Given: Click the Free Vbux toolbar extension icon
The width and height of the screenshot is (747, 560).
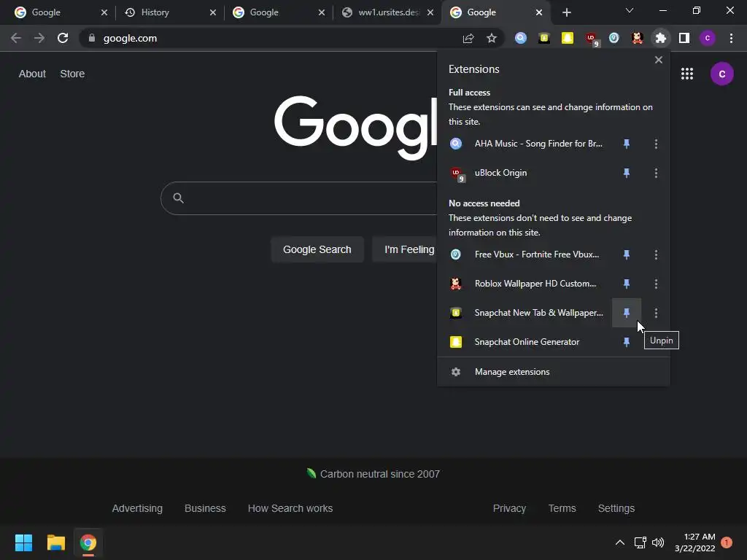Looking at the screenshot, I should pos(614,38).
